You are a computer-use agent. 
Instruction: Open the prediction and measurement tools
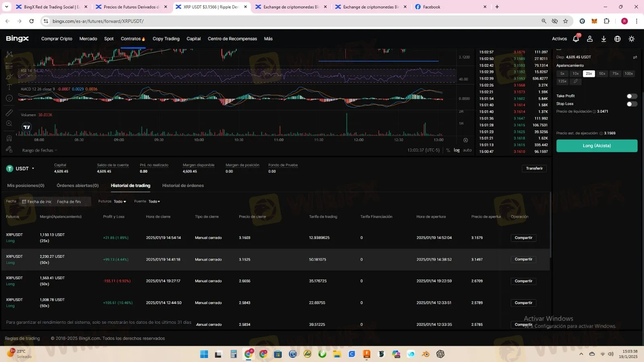(9, 65)
